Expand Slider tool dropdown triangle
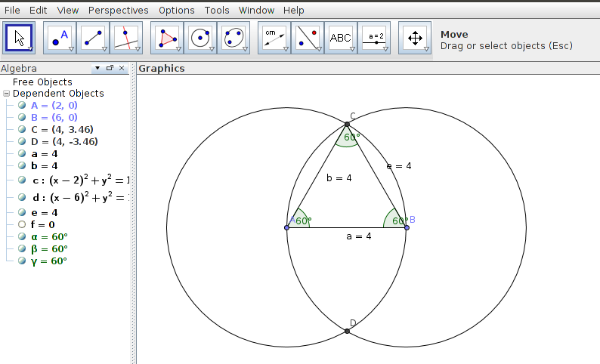The width and height of the screenshot is (600, 364). [x=385, y=49]
